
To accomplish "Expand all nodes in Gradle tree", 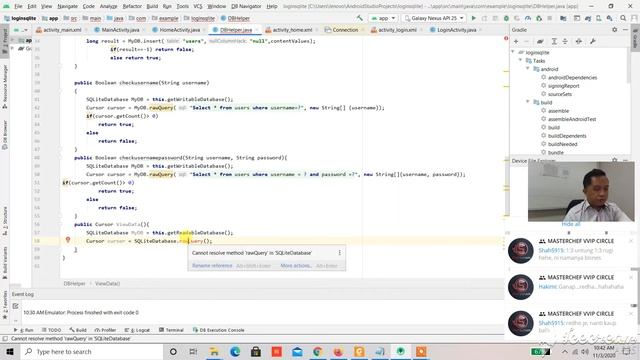I will pos(554,41).
